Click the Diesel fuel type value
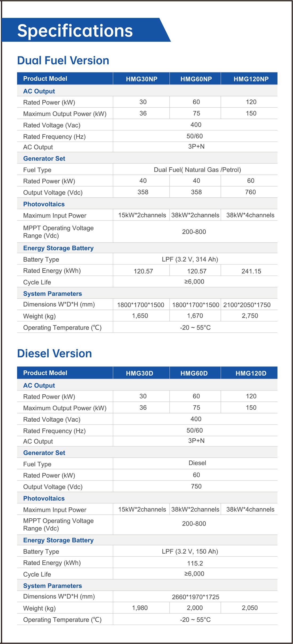This screenshot has height=644, width=293. [197, 463]
